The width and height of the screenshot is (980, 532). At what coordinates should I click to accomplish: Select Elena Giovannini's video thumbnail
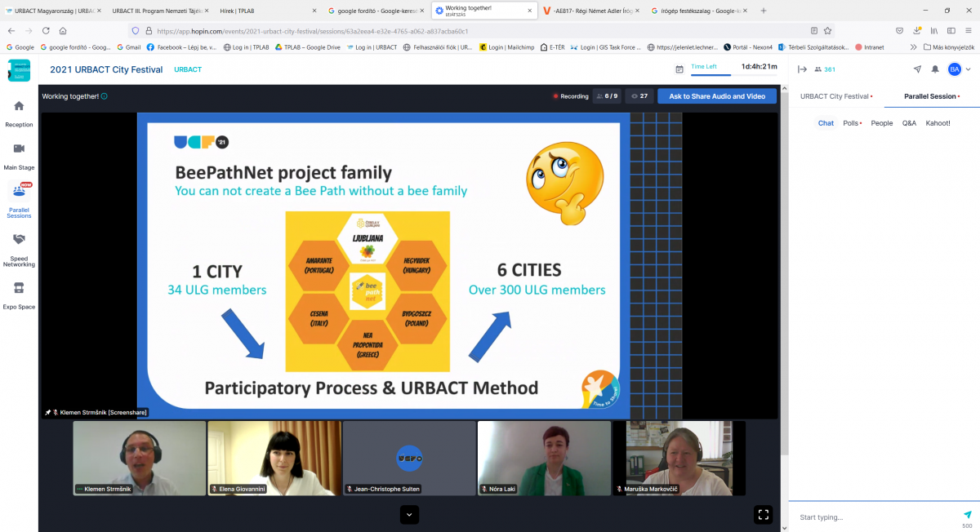(x=274, y=458)
